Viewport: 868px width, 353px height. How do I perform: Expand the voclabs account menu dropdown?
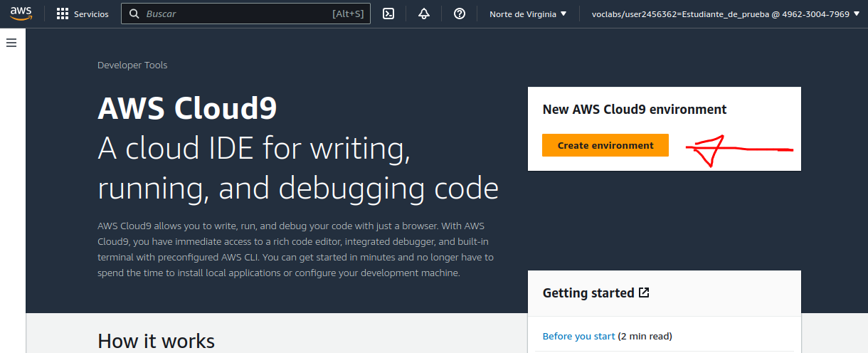(720, 14)
